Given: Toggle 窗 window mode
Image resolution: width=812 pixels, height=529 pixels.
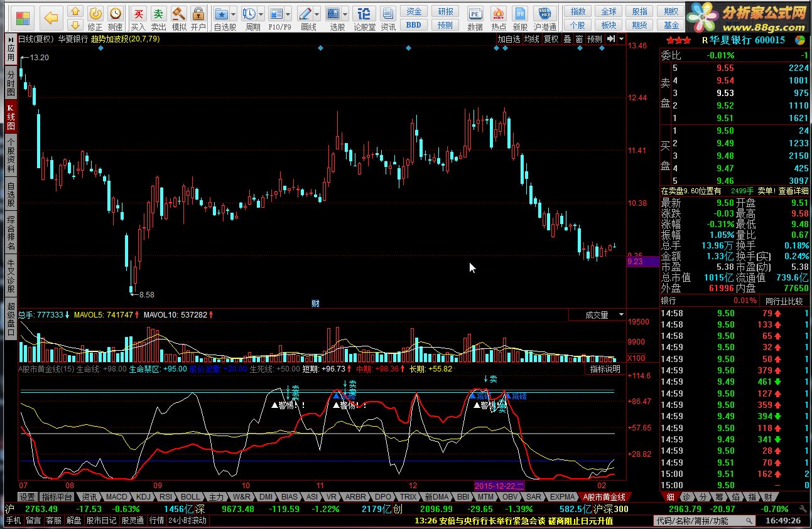Looking at the screenshot, I should (579, 39).
